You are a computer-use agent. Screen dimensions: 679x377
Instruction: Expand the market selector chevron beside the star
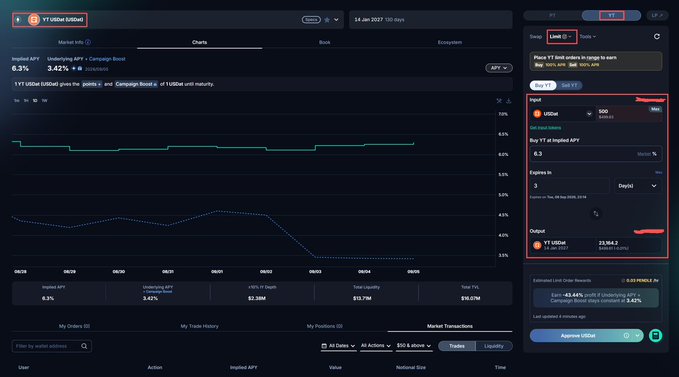click(x=336, y=20)
